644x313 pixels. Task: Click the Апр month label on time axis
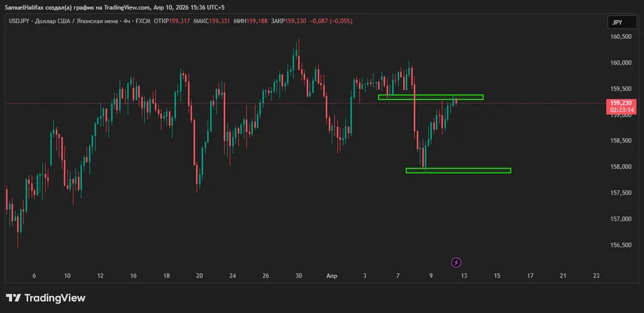coord(331,275)
